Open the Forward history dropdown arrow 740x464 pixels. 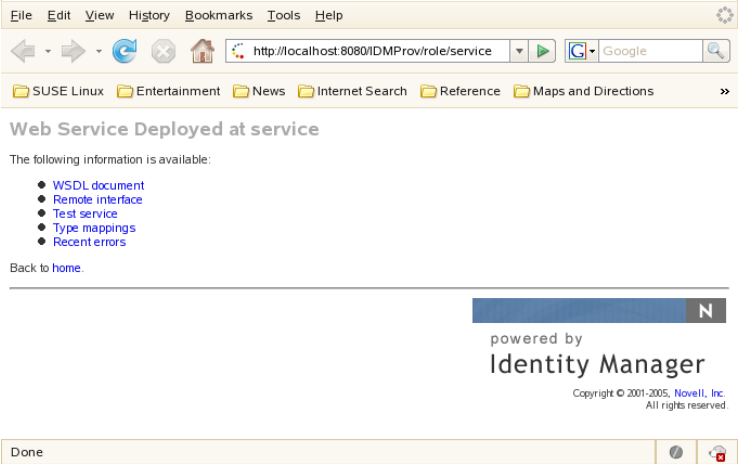coord(99,51)
